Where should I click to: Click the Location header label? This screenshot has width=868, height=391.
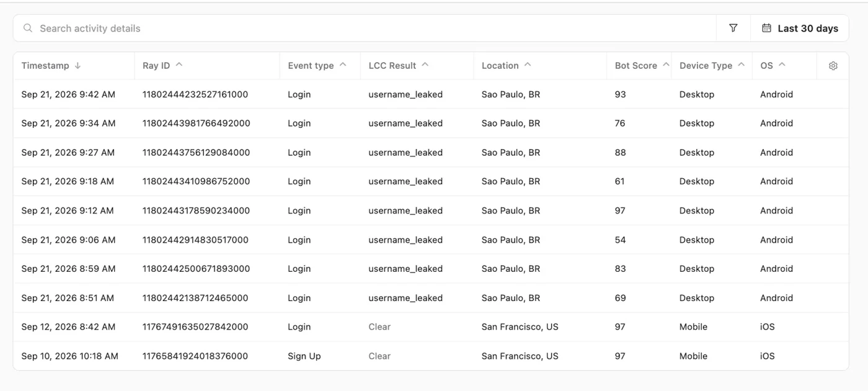pyautogui.click(x=500, y=66)
